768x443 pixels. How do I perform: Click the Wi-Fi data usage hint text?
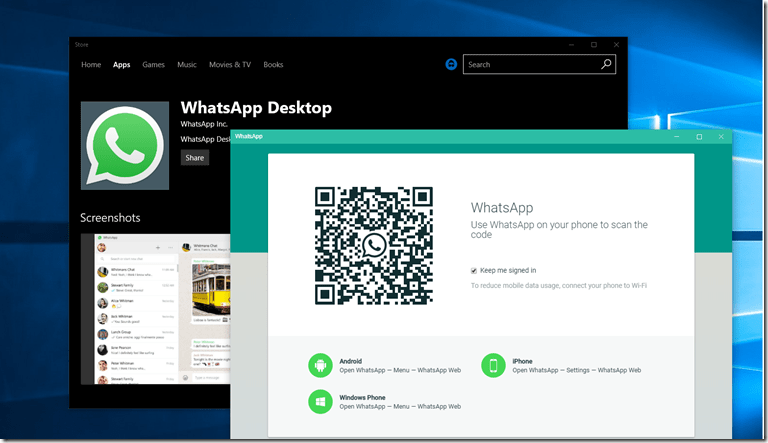559,286
